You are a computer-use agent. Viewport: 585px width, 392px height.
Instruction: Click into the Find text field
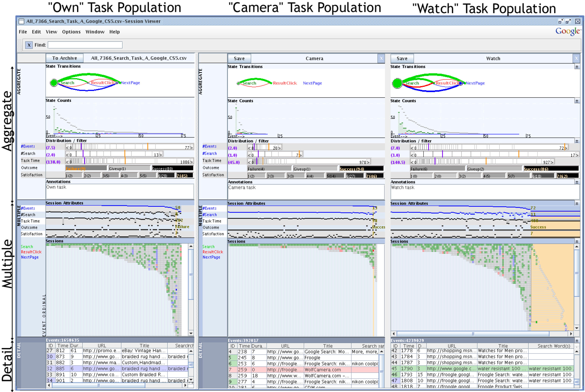tap(85, 45)
